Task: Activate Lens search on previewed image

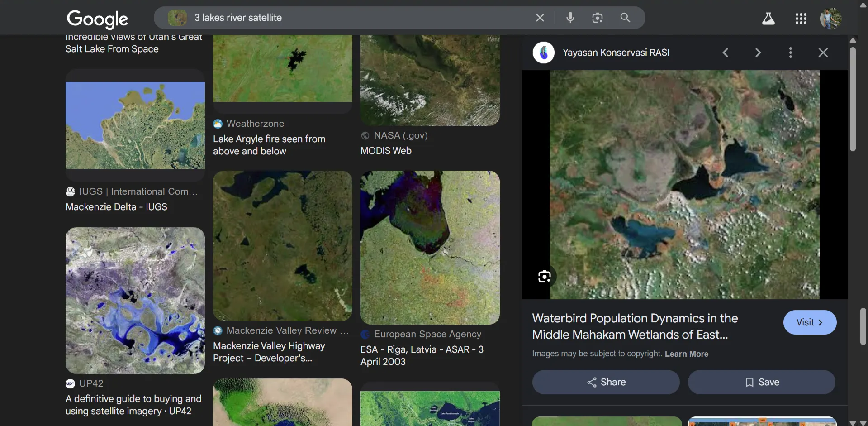Action: (x=544, y=276)
